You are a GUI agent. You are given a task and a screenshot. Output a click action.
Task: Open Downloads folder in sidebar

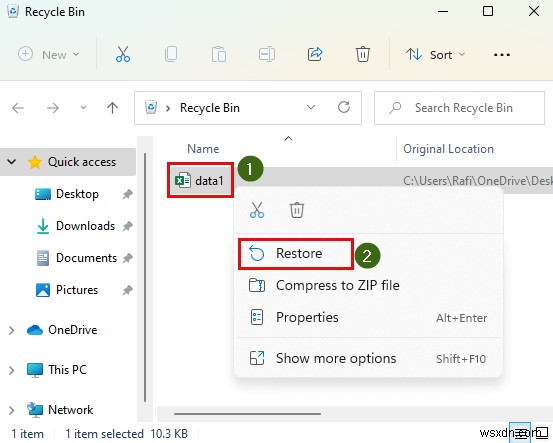85,226
